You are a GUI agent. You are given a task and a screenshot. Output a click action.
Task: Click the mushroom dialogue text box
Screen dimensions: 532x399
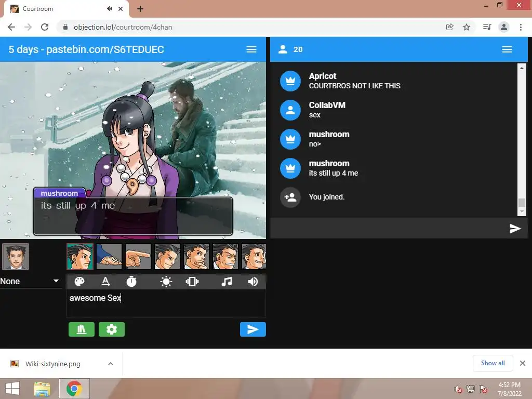(133, 216)
